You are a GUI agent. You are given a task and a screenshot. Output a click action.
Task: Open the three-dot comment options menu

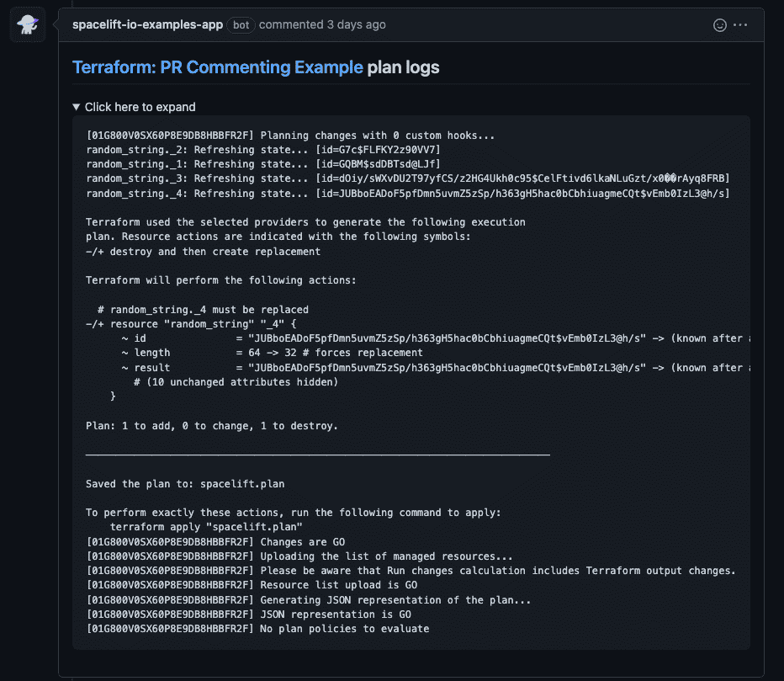tap(740, 24)
